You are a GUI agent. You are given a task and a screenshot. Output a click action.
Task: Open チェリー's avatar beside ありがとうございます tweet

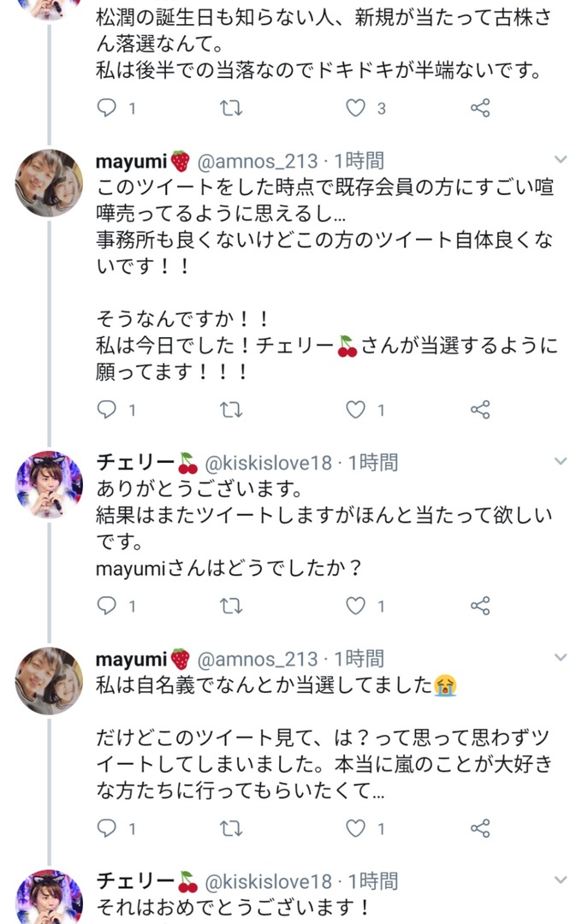pyautogui.click(x=49, y=485)
